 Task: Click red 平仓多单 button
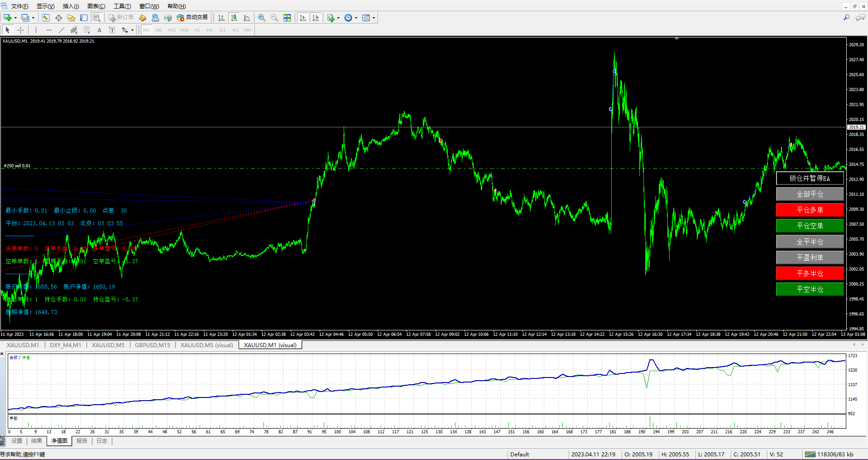pos(810,210)
